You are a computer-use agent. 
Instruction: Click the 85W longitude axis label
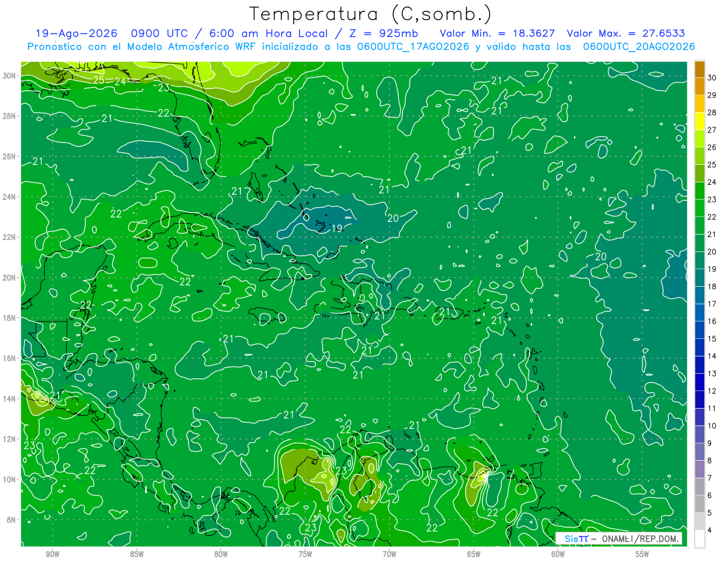136,554
